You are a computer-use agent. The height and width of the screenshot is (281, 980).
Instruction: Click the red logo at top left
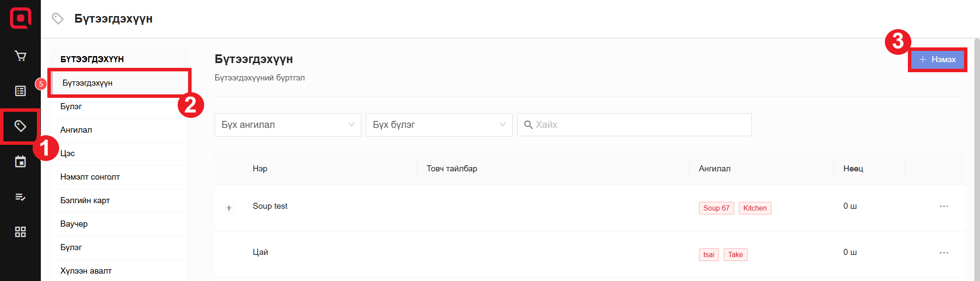[x=20, y=18]
